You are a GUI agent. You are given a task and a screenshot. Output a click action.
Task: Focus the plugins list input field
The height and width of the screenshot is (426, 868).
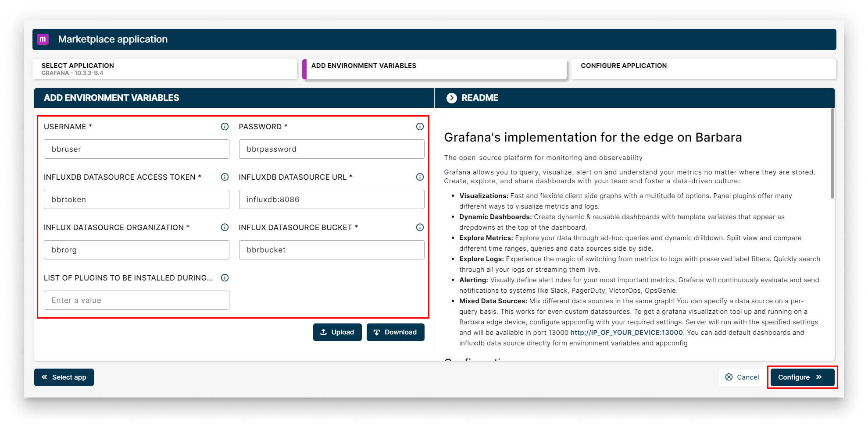tap(136, 300)
